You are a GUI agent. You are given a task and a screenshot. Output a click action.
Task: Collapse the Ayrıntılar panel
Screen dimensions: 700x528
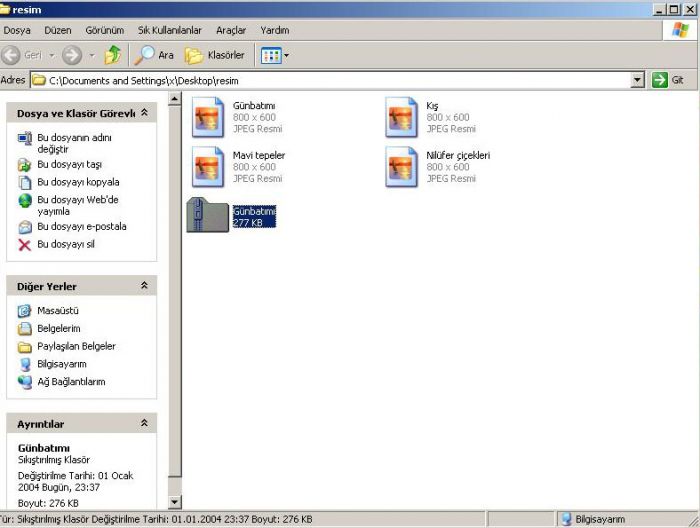144,424
